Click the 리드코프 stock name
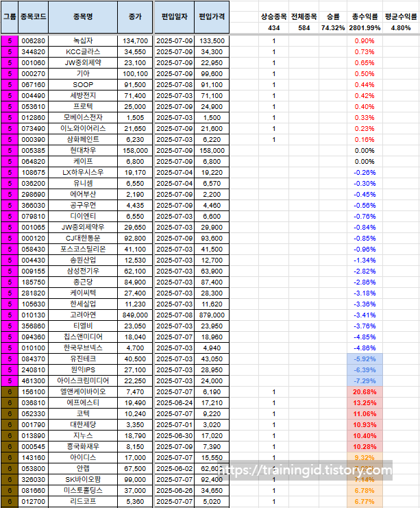The width and height of the screenshot is (420, 508). click(x=83, y=502)
